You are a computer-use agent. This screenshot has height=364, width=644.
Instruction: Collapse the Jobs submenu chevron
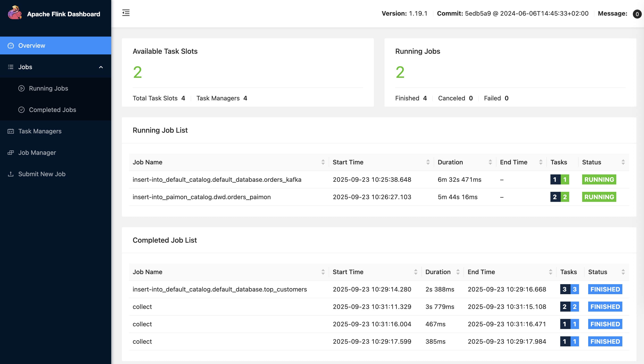pos(101,67)
